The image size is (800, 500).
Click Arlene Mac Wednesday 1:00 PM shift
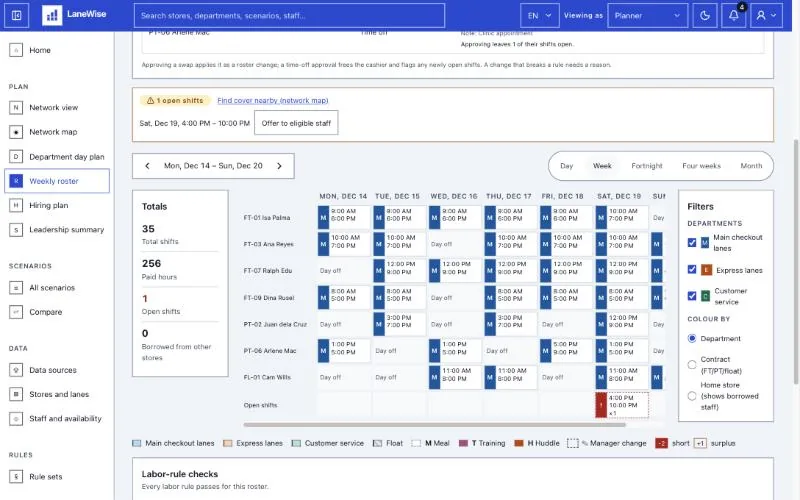455,351
